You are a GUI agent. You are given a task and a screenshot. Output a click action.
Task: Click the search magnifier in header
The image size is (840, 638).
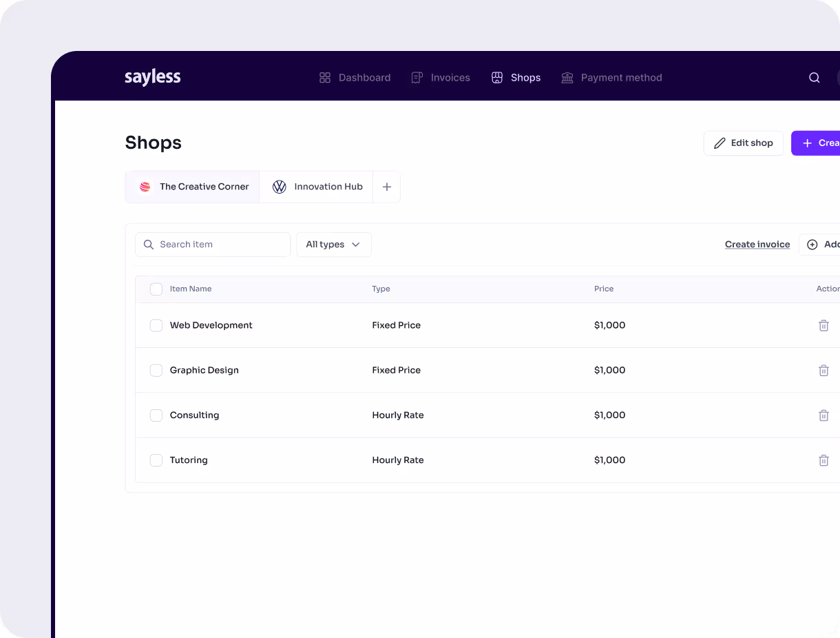814,78
